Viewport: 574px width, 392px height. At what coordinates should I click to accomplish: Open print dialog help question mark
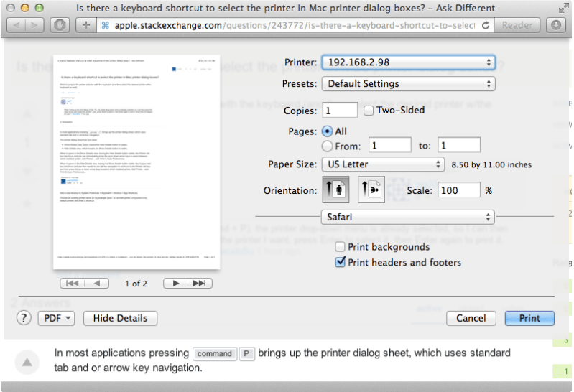tap(24, 318)
